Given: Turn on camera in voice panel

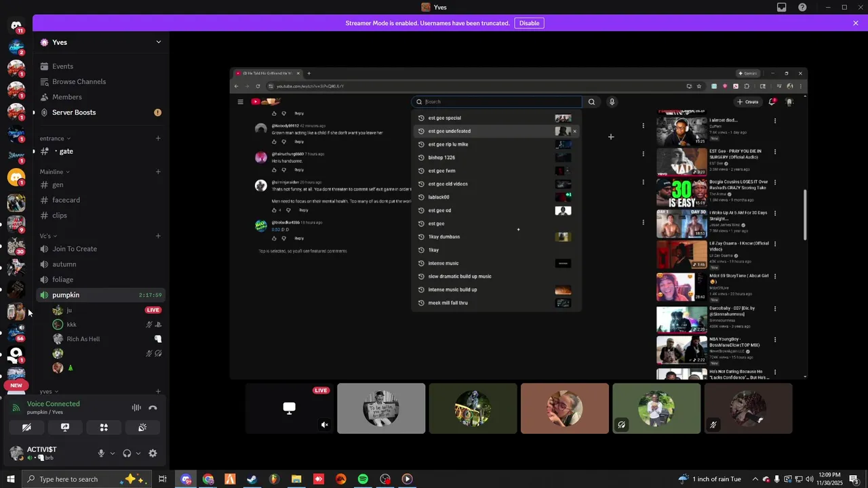Looking at the screenshot, I should point(26,428).
